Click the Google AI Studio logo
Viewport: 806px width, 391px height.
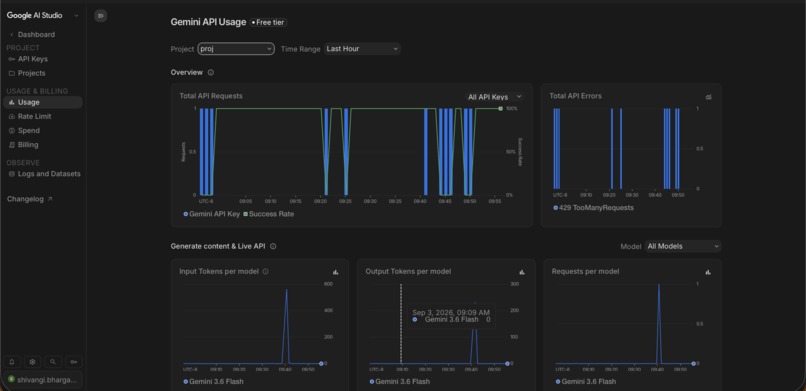[x=34, y=15]
